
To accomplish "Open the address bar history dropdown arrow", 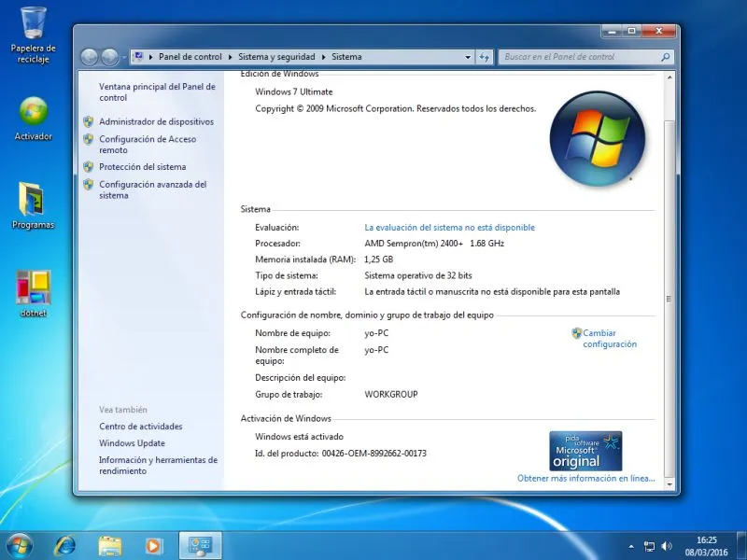I will 468,57.
